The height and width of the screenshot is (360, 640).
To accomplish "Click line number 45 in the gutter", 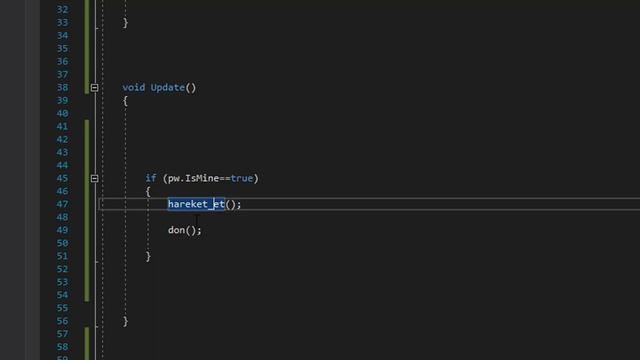I will pos(62,178).
